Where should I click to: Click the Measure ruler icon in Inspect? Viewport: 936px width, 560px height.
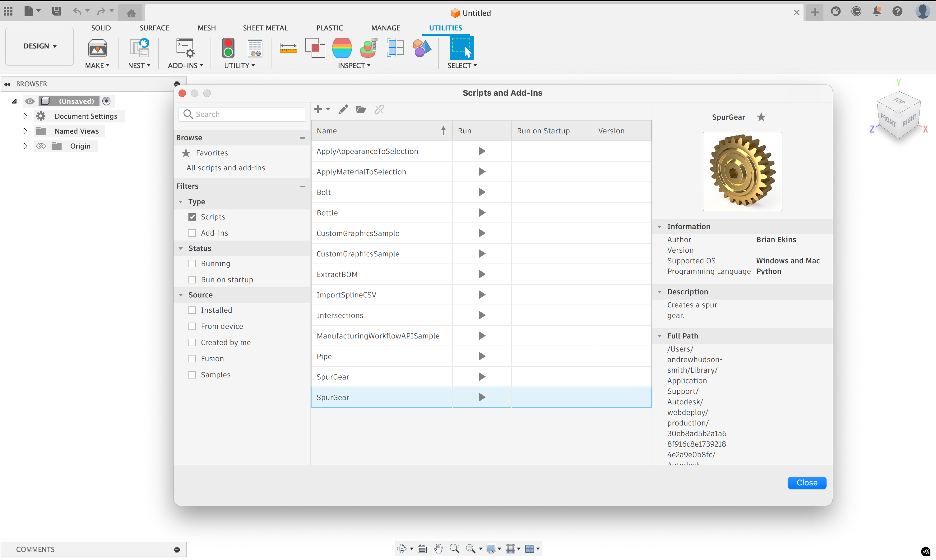click(x=288, y=48)
